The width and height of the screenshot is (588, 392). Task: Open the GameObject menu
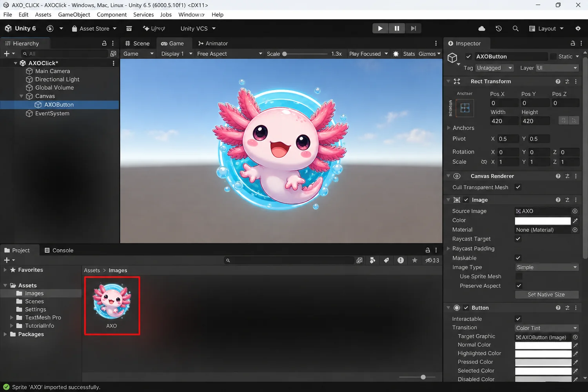pyautogui.click(x=74, y=15)
